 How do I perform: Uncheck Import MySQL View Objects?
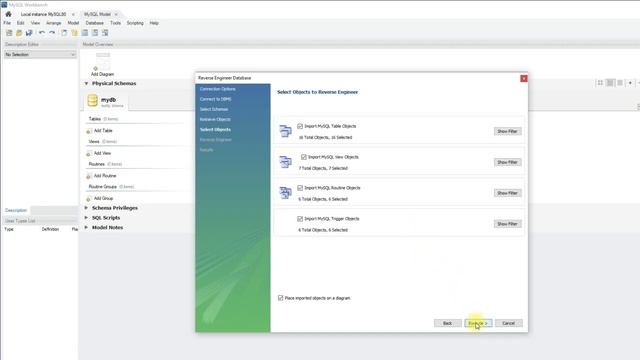pyautogui.click(x=304, y=157)
